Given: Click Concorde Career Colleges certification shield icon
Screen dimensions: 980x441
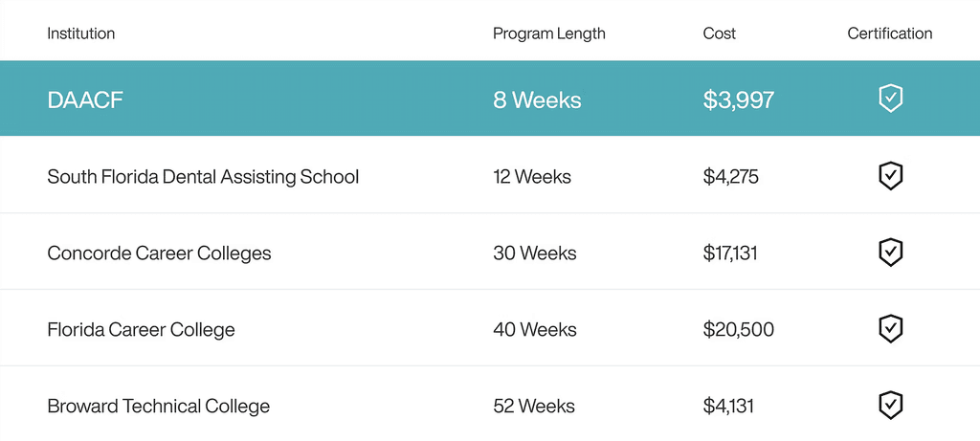Looking at the screenshot, I should point(890,253).
